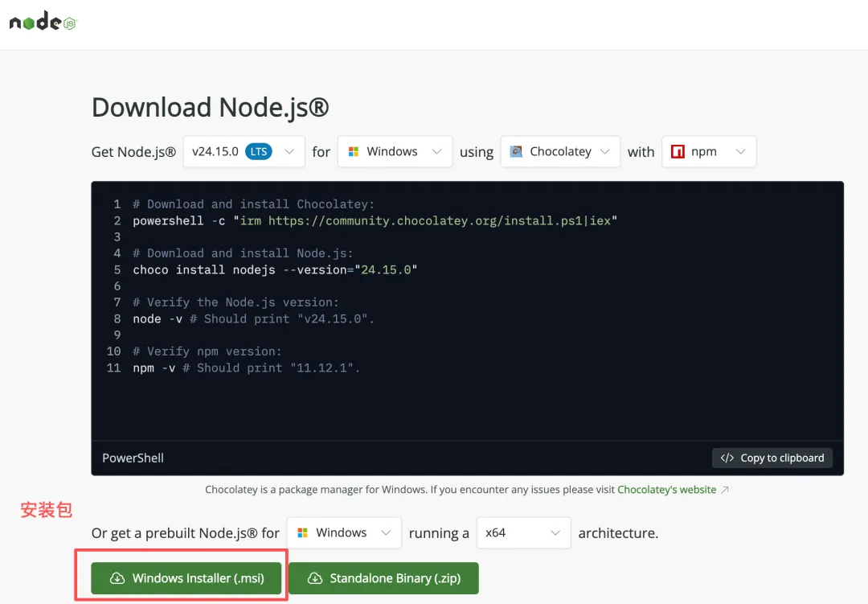Click the external link arrow after Chocolatey's website
Viewport: 868px width, 604px height.
[x=726, y=489]
